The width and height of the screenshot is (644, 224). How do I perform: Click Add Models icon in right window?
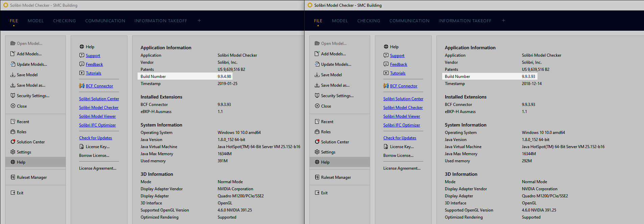click(x=317, y=54)
